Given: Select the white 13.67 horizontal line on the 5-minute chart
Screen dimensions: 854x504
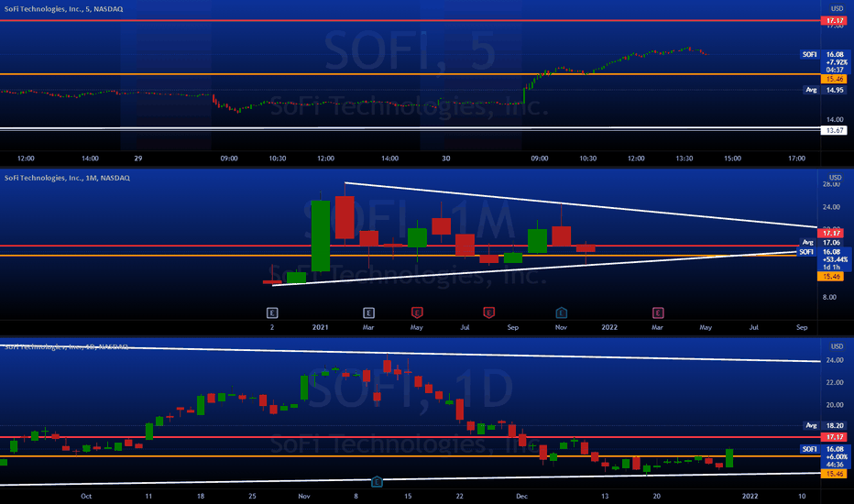Looking at the screenshot, I should coord(409,128).
